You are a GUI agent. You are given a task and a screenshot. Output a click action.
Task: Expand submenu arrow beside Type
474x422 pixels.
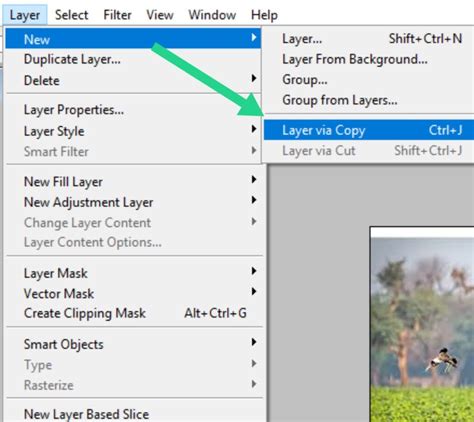[254, 363]
